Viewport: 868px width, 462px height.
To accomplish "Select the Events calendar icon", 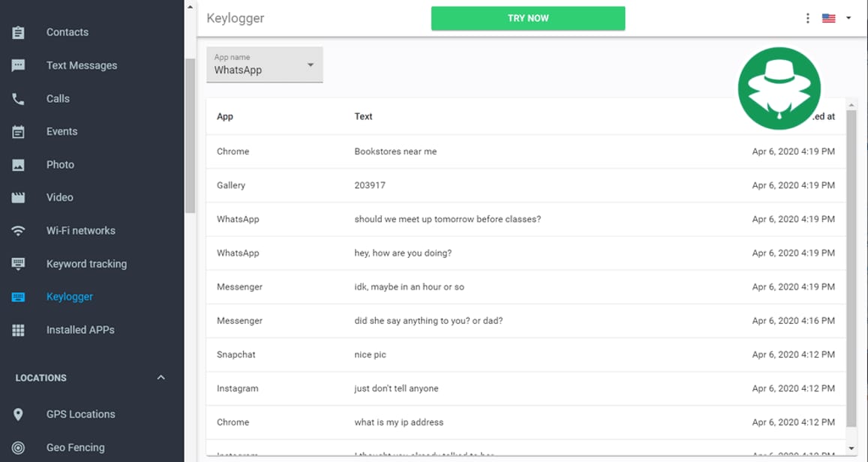I will click(x=18, y=131).
